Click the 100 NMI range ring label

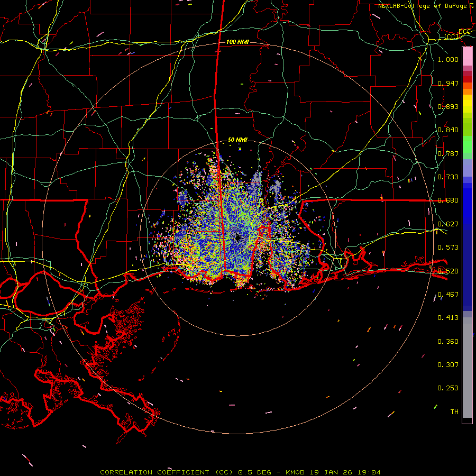point(237,42)
